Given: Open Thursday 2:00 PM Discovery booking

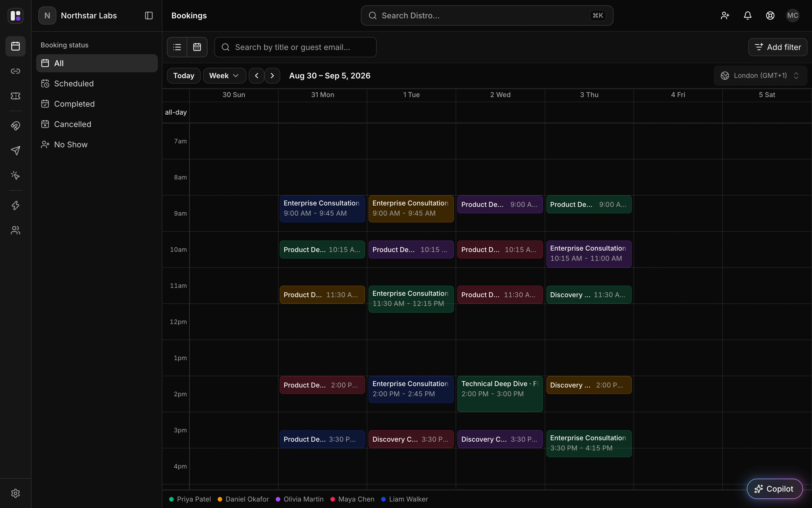Looking at the screenshot, I should point(589,385).
